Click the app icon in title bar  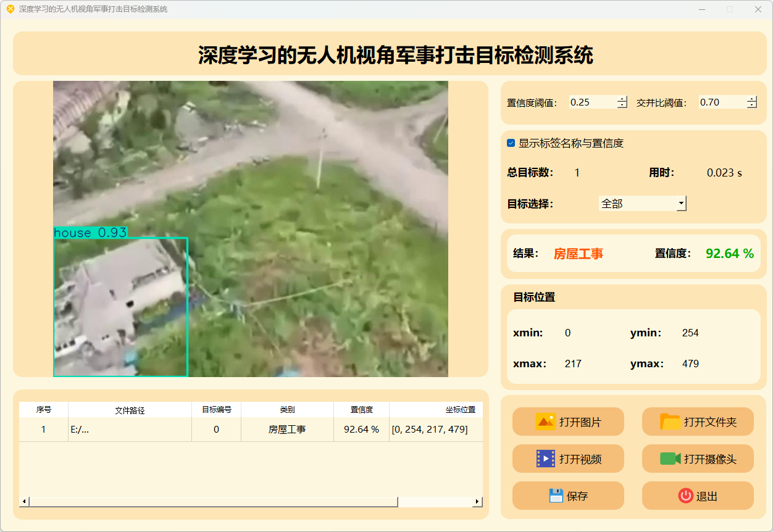pyautogui.click(x=10, y=9)
